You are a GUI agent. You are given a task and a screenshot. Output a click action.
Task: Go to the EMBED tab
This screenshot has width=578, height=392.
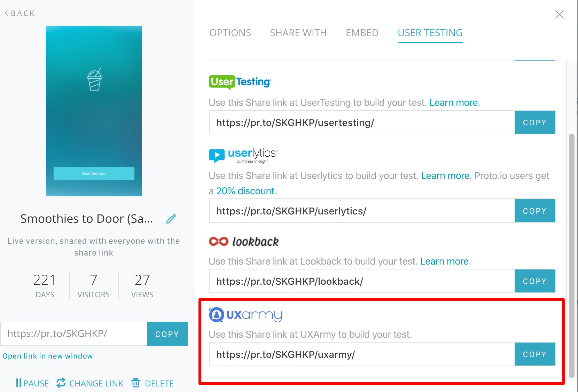pos(362,33)
